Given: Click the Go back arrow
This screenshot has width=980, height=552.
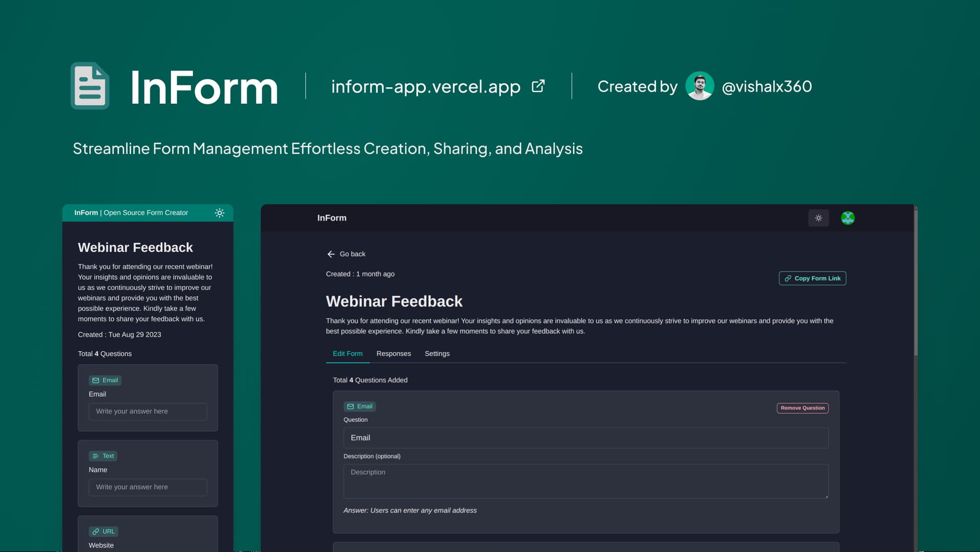Looking at the screenshot, I should [x=331, y=254].
